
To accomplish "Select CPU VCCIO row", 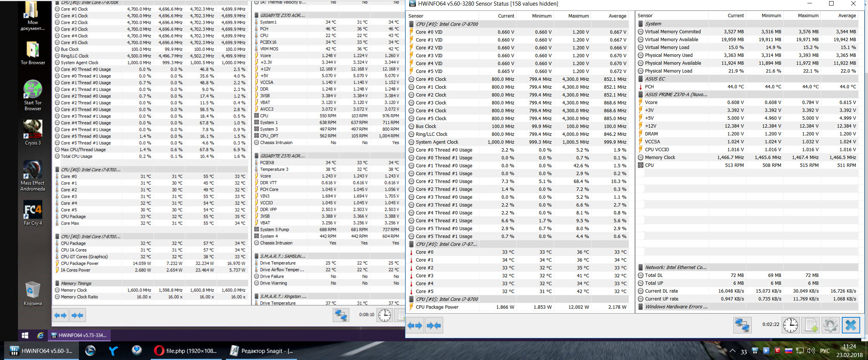I will [748, 149].
